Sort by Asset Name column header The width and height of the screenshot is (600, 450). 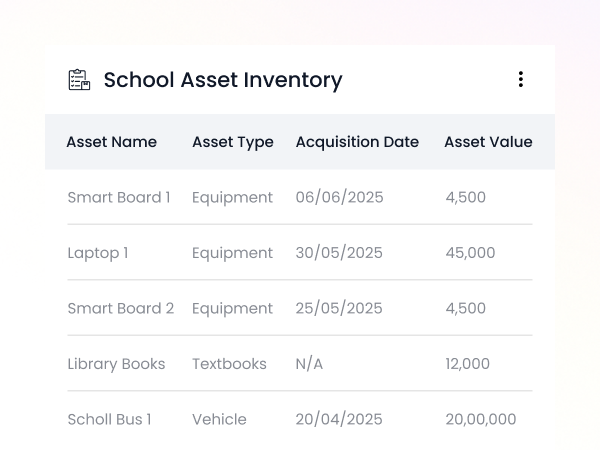(x=112, y=142)
